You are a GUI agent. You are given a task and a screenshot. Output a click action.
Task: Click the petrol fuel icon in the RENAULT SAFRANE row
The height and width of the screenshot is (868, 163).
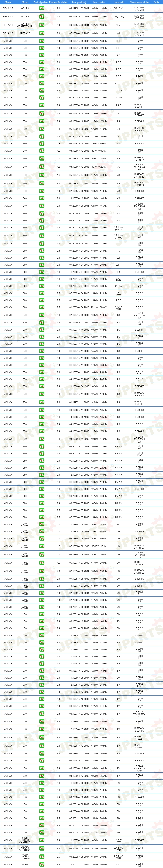coord(42,33)
